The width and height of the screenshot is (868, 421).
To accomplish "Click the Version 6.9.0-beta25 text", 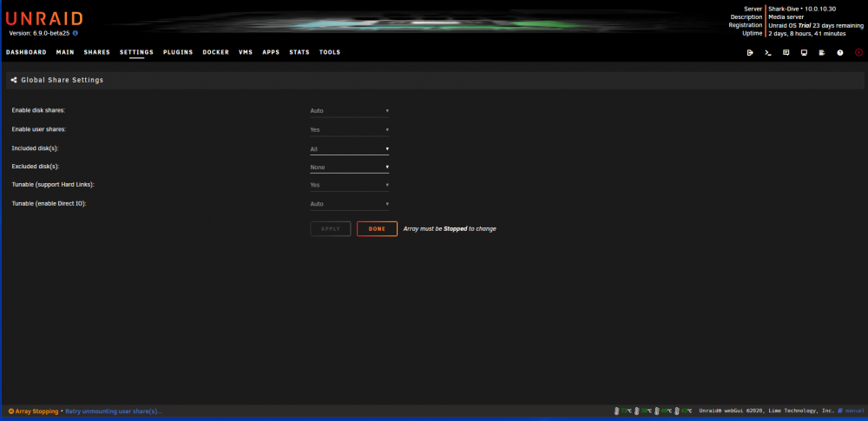I will pos(40,33).
